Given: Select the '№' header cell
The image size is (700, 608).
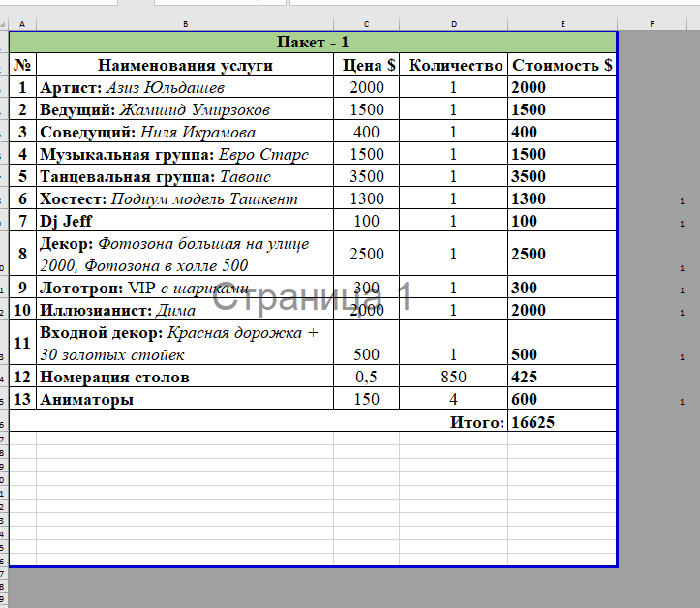Looking at the screenshot, I should point(23,64).
